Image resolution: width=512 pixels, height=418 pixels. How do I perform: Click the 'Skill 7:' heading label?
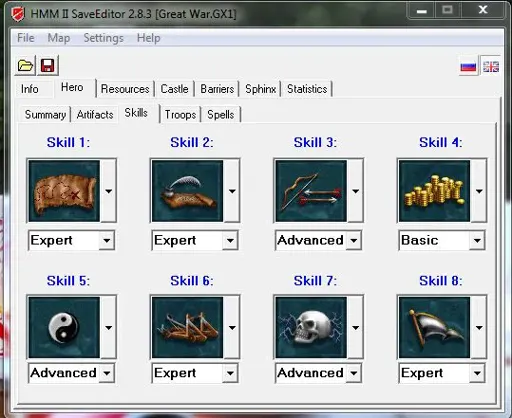[x=315, y=281]
